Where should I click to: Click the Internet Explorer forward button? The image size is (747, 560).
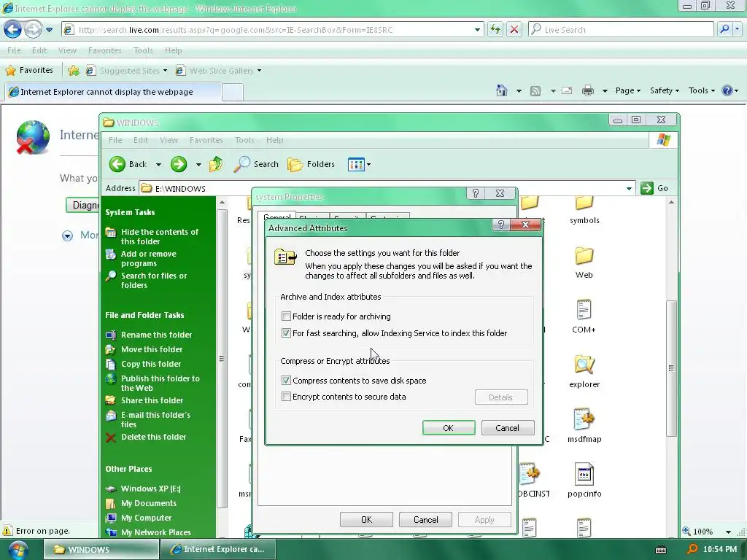click(32, 29)
